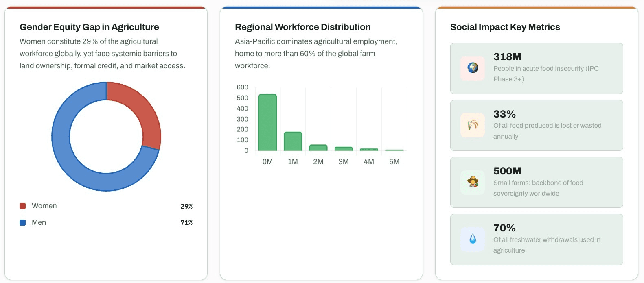The width and height of the screenshot is (644, 283).
Task: Click the blue Men legend swatch
Action: tap(23, 222)
